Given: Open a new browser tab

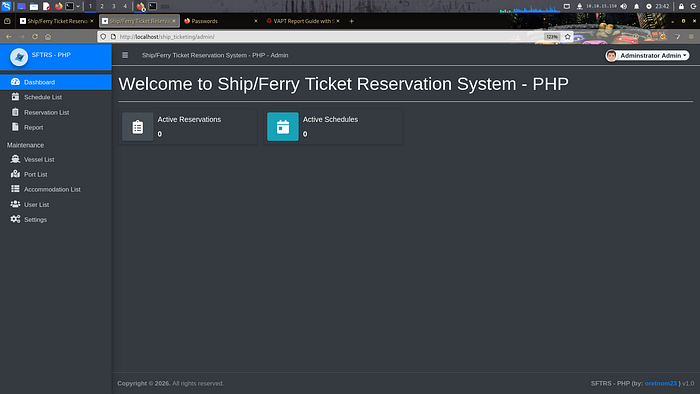Looking at the screenshot, I should tap(351, 21).
